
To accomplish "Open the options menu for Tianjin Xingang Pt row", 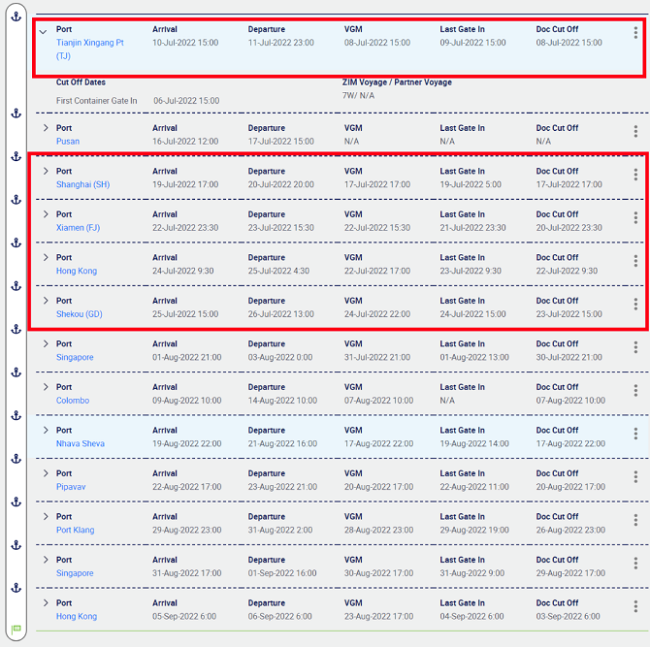I will [635, 33].
